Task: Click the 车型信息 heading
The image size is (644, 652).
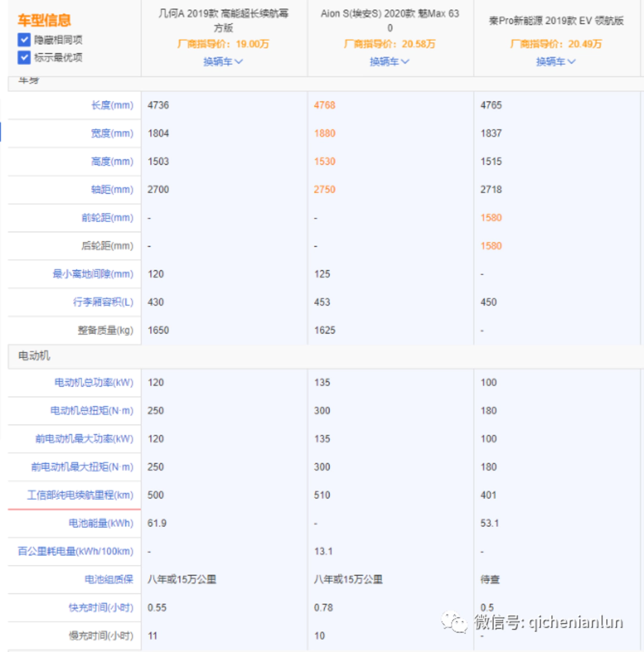Action: pos(44,20)
